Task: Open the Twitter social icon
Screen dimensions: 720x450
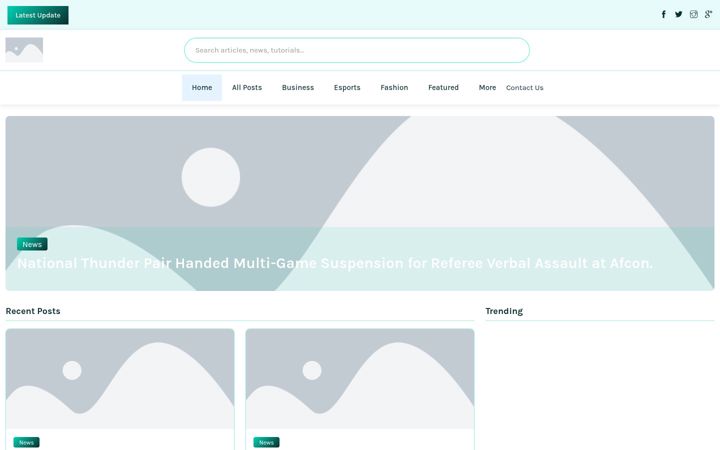Action: pos(679,14)
